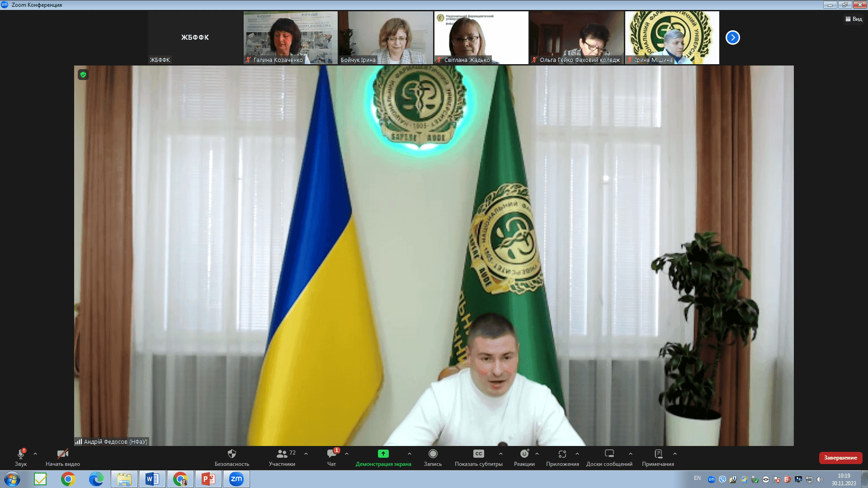Image resolution: width=868 pixels, height=488 pixels.
Task: Click the volume speaker tray icon
Action: 820,479
